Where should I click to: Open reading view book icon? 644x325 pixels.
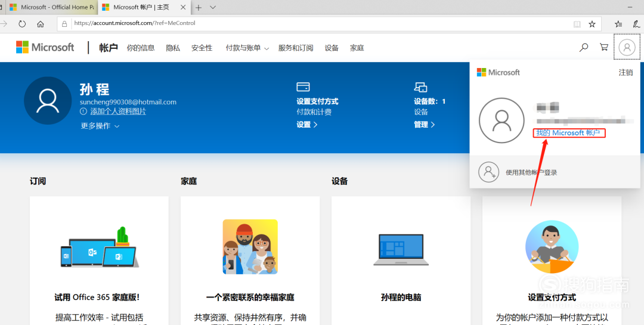(x=577, y=24)
